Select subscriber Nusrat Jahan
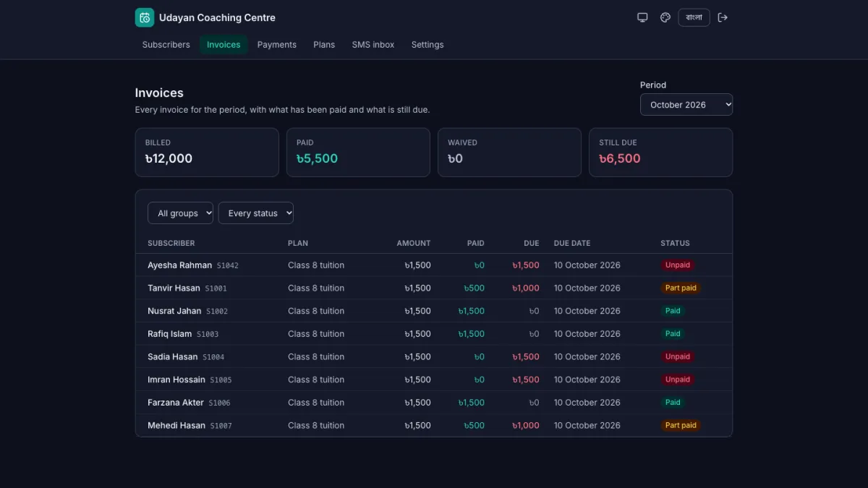The height and width of the screenshot is (488, 868). pyautogui.click(x=174, y=311)
